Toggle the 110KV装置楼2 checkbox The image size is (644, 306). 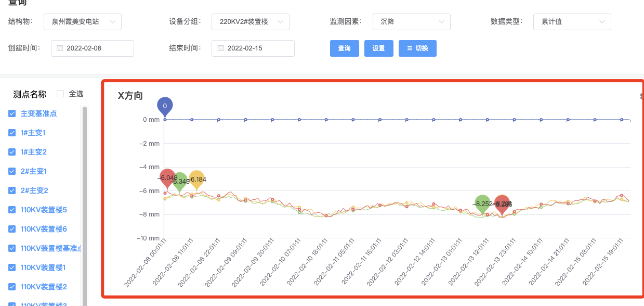tap(12, 287)
